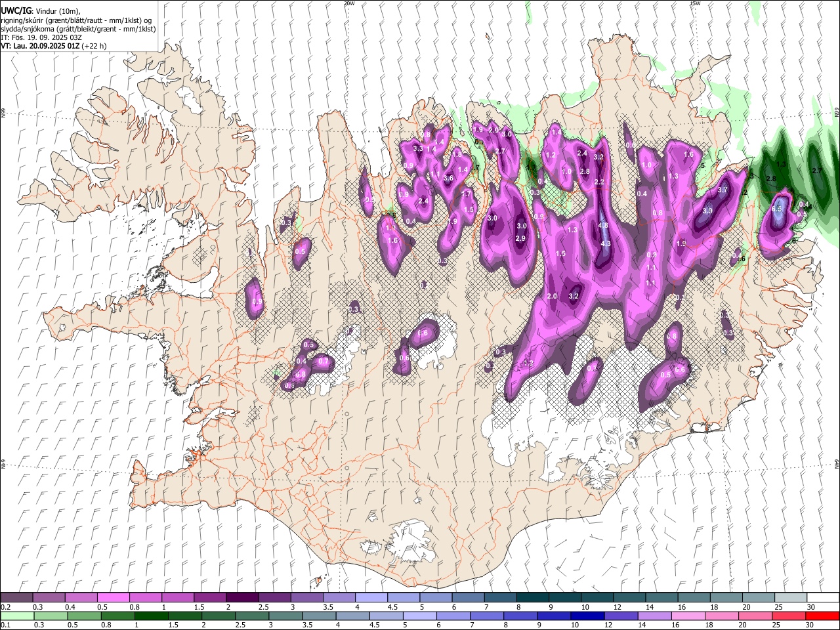Select the '4.3' snowfall value label
Viewport: 840px width, 630px height.
(x=605, y=243)
